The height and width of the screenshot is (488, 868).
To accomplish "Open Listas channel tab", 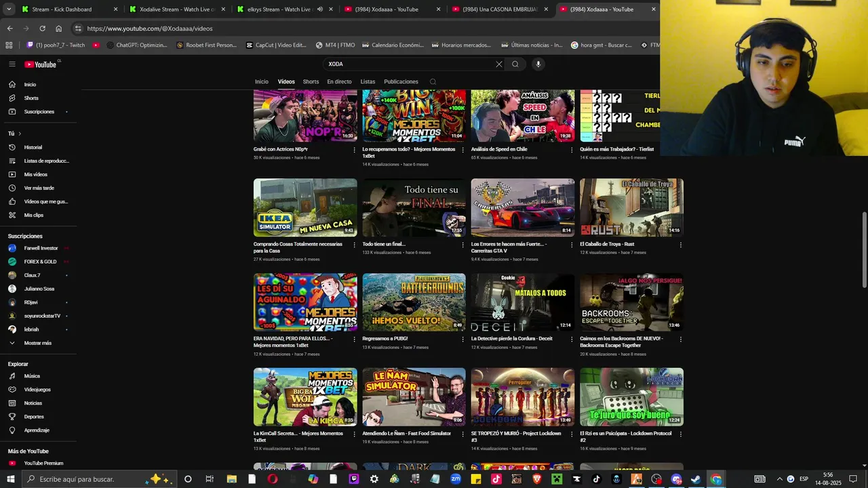I will [x=368, y=82].
